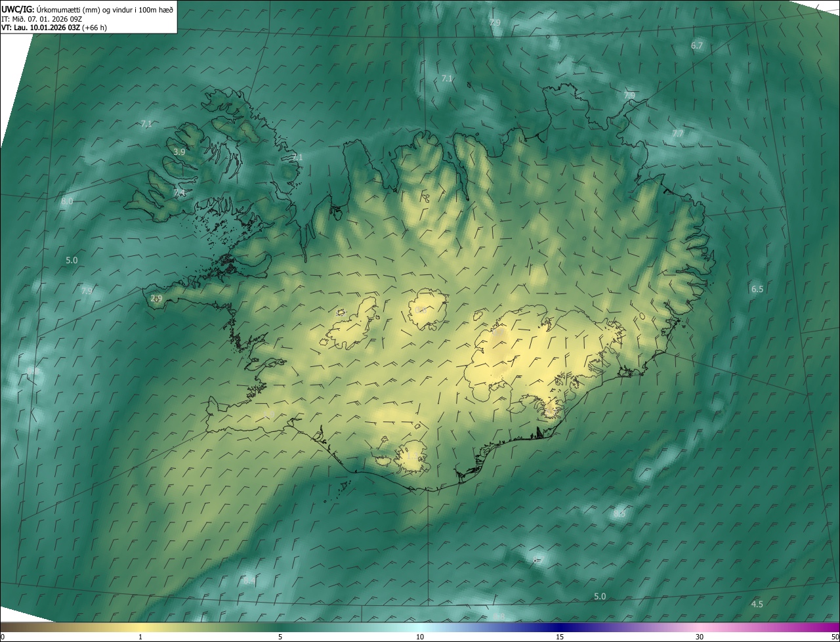
Task: Click the 6.5 value label east of Iceland
Action: 757,289
